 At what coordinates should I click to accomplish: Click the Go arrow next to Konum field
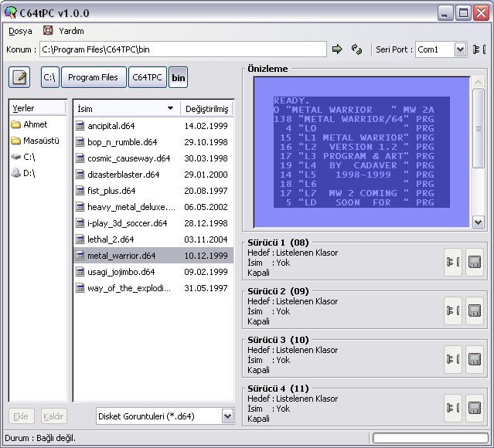(337, 49)
